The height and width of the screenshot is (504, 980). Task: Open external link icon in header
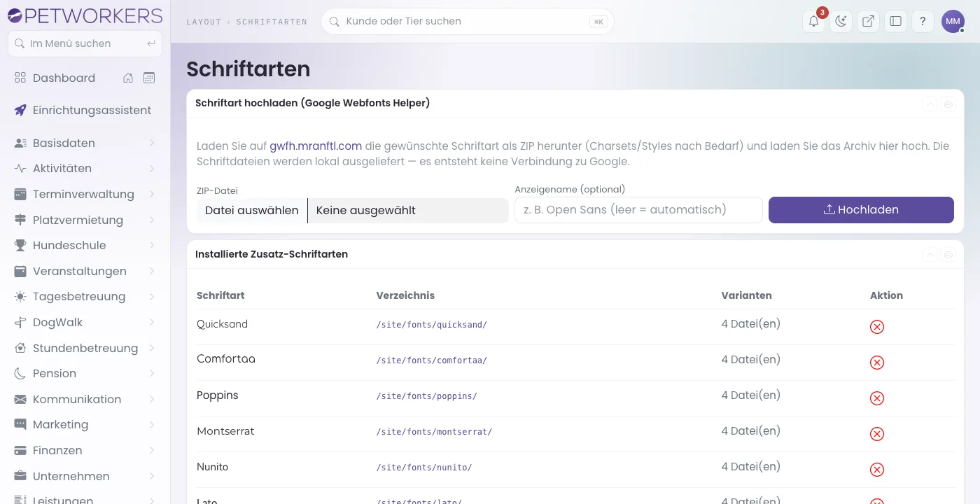(x=868, y=21)
